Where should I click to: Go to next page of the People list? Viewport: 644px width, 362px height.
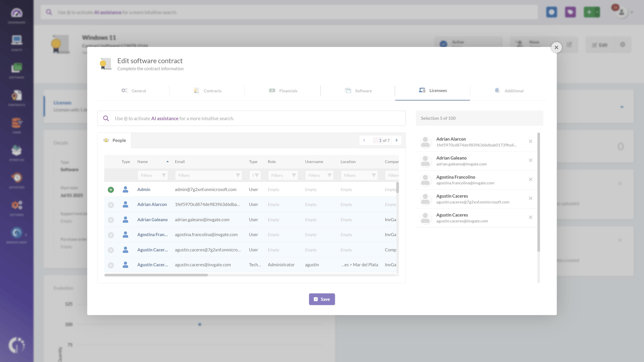[x=397, y=140]
